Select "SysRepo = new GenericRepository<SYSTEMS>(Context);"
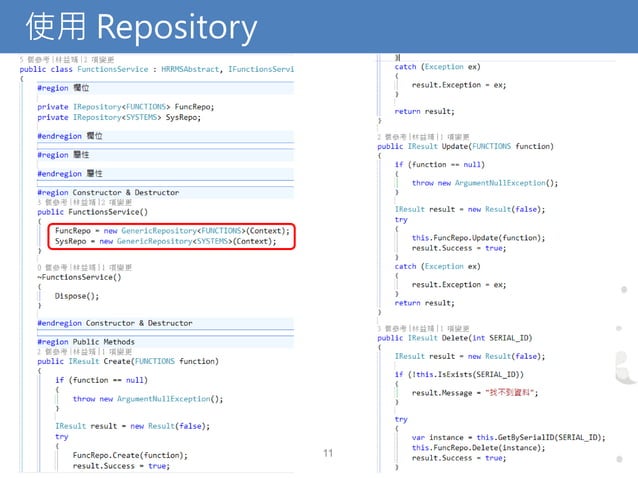638x478 pixels. pos(166,241)
